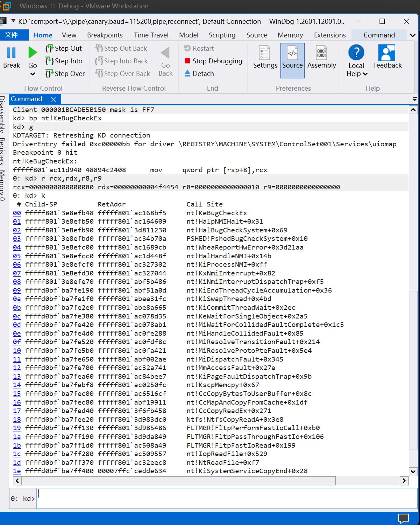420x525 pixels.
Task: Click stack frame 12 link
Action: point(17,368)
